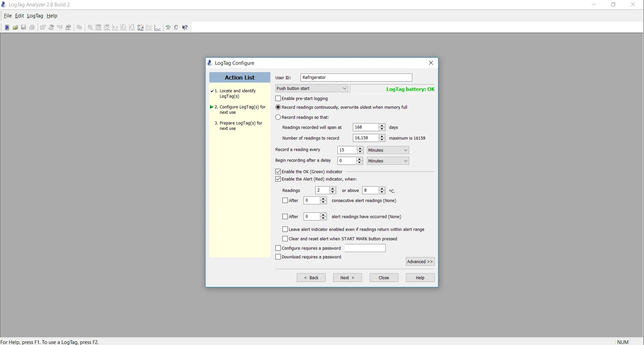Select Record readings continuously radio option
This screenshot has height=345, width=644.
(x=278, y=107)
